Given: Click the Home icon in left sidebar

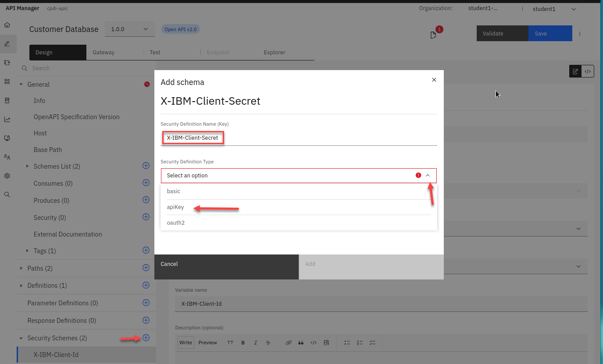Looking at the screenshot, I should tap(7, 25).
